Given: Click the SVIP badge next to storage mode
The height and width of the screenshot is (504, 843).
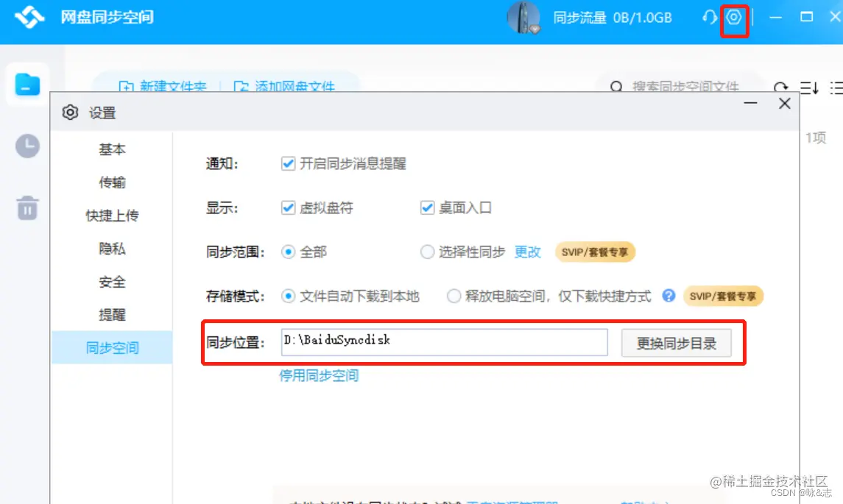Looking at the screenshot, I should click(723, 296).
